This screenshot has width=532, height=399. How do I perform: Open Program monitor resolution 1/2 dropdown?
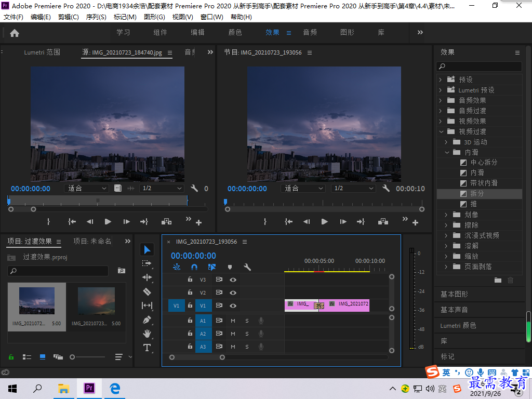(x=353, y=188)
